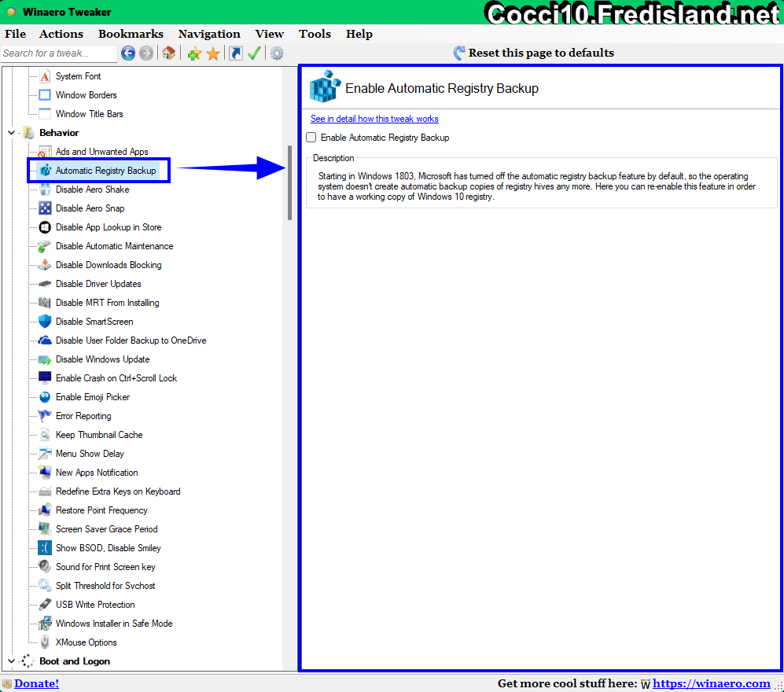The height and width of the screenshot is (692, 784).
Task: Collapse the Boot and Logon category
Action: click(x=12, y=661)
